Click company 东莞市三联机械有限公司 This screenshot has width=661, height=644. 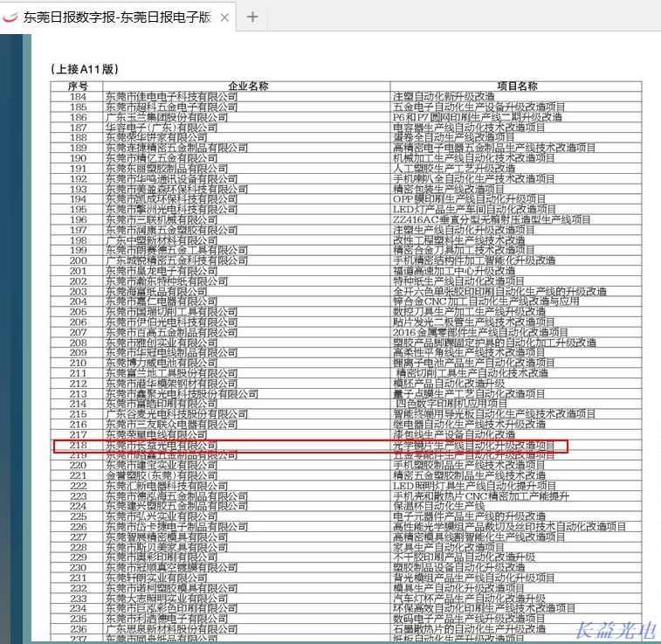pos(162,219)
